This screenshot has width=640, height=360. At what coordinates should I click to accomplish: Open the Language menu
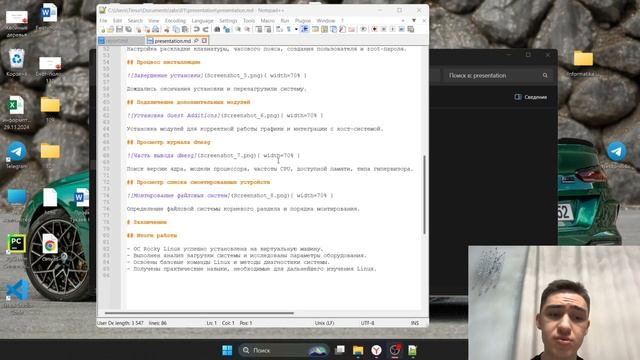pos(202,20)
